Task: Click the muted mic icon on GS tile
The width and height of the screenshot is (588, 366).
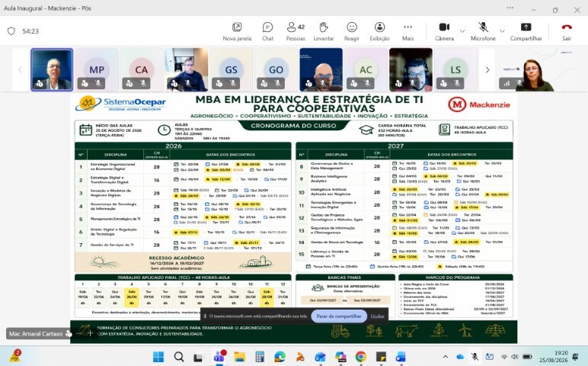Action: (x=233, y=84)
